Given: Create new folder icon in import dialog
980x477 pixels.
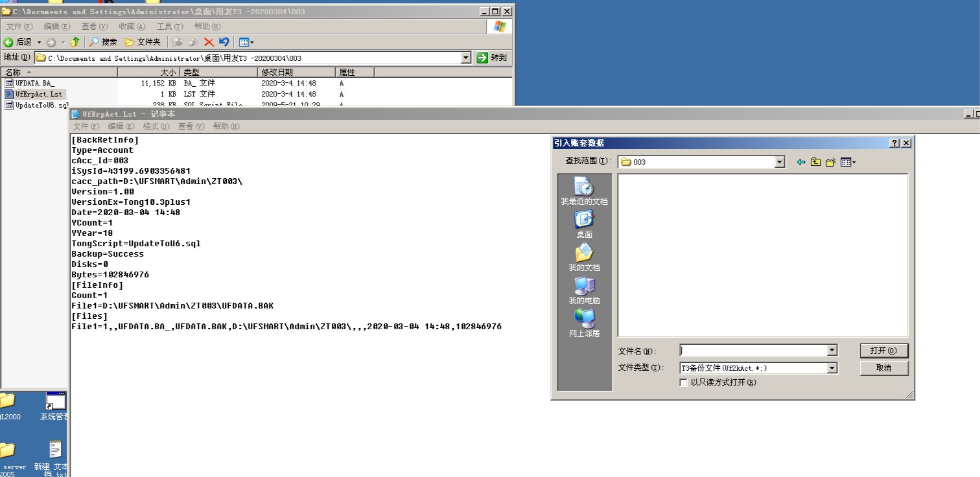Looking at the screenshot, I should tap(831, 162).
